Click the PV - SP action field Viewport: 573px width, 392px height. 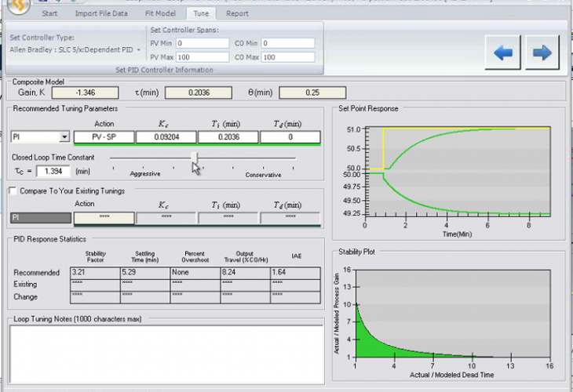(x=104, y=137)
